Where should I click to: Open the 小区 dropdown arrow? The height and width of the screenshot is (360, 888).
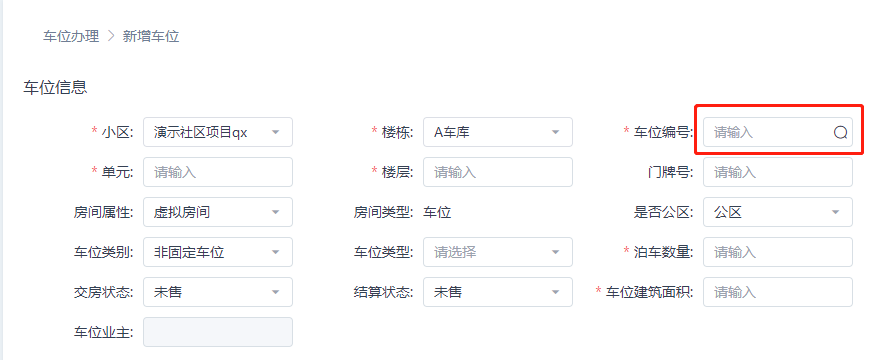pos(275,132)
